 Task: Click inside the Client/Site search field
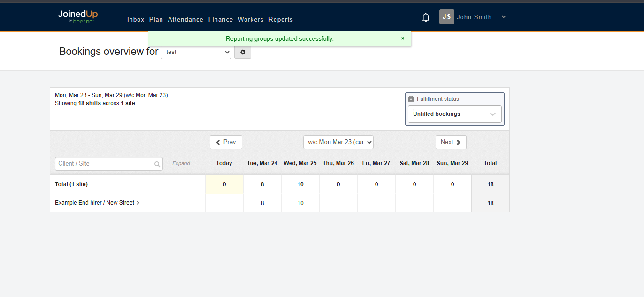103,163
